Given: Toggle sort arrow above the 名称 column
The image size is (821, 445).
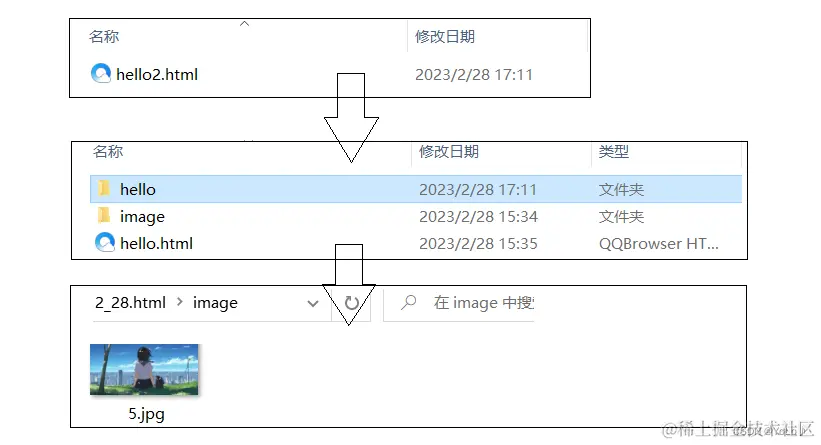Looking at the screenshot, I should click(244, 24).
